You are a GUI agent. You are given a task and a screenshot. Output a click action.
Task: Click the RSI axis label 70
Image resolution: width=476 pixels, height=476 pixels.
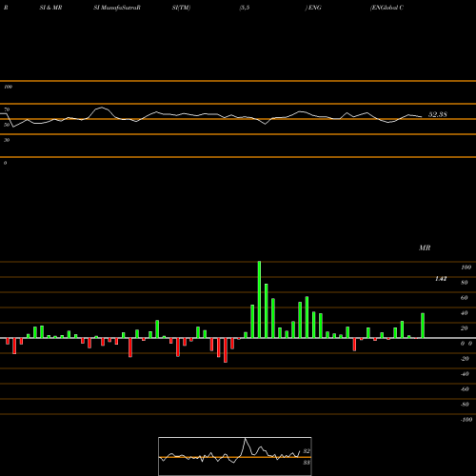click(x=7, y=109)
